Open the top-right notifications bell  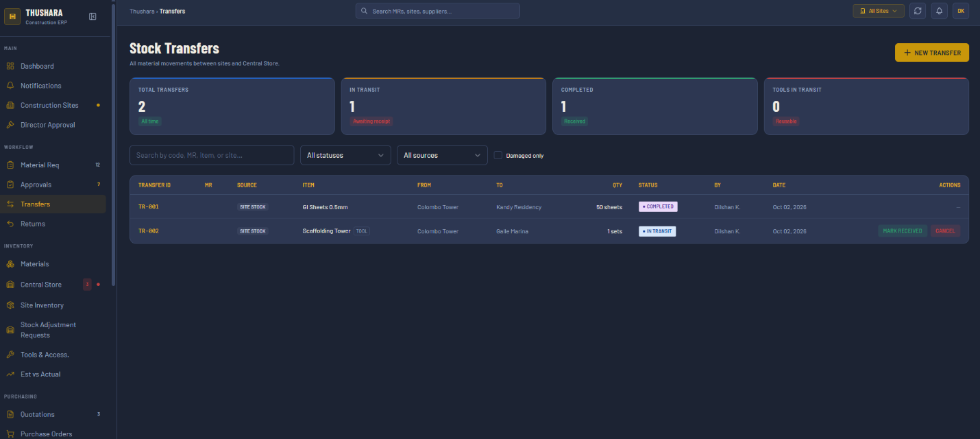(939, 11)
